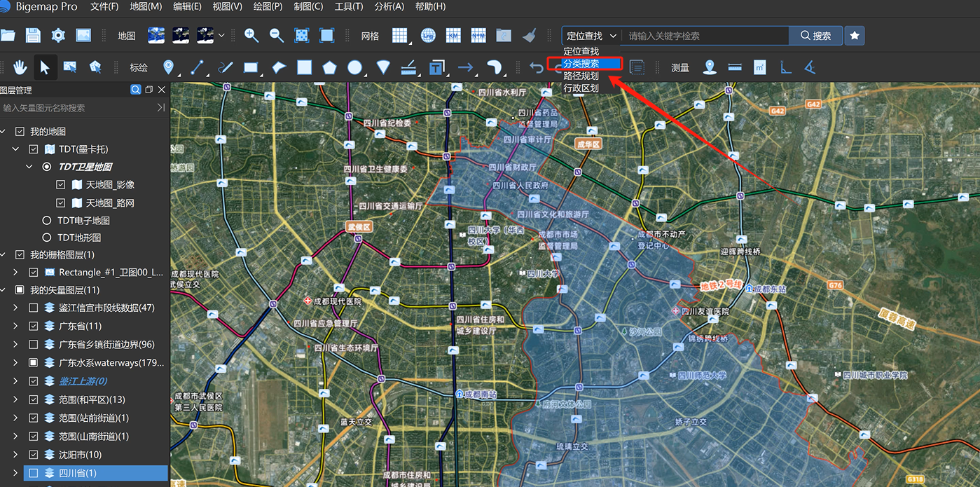Image resolution: width=980 pixels, height=487 pixels.
Task: Toggle checkbox for 天地图_影像 layer
Action: (x=61, y=185)
